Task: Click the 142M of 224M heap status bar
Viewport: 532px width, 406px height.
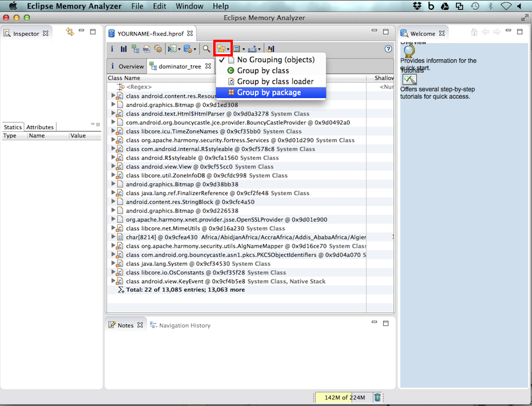Action: pos(344,397)
